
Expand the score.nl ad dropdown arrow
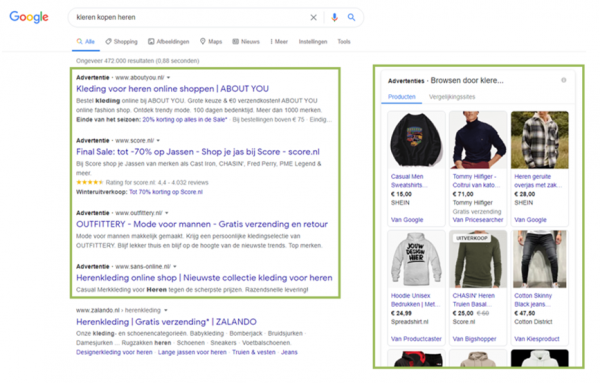tap(158, 140)
